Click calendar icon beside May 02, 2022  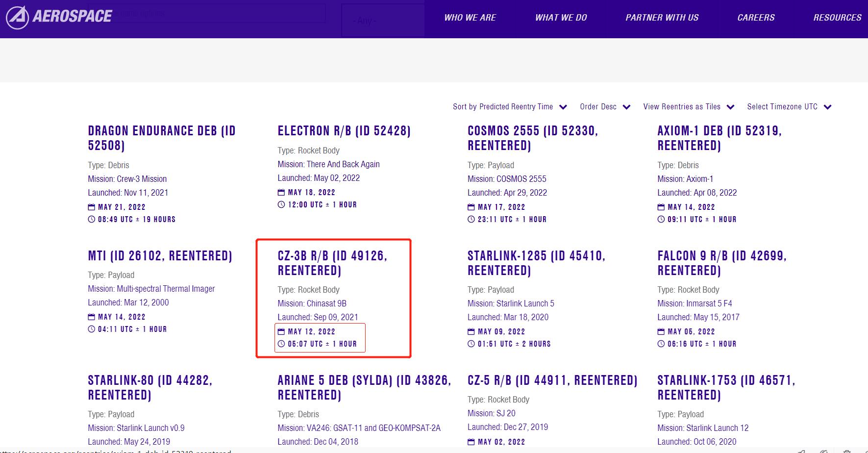[471, 442]
